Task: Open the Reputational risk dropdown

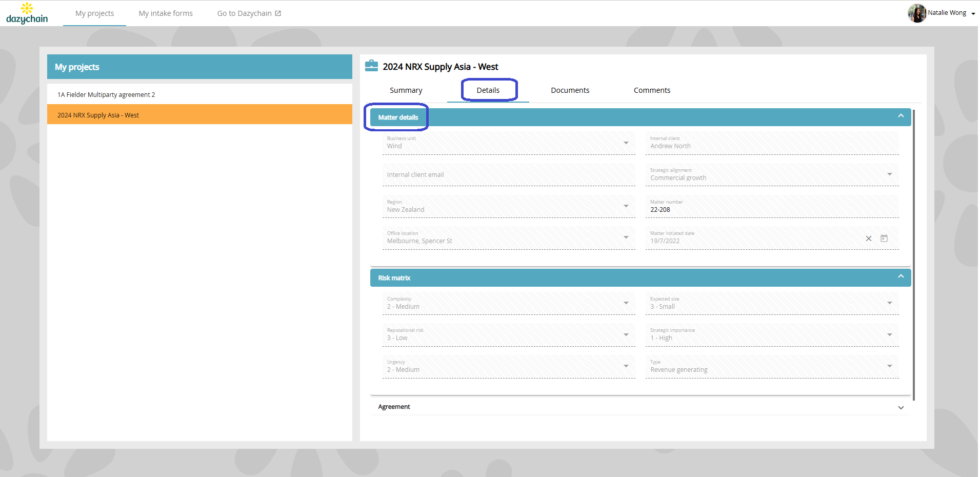Action: [508, 335]
